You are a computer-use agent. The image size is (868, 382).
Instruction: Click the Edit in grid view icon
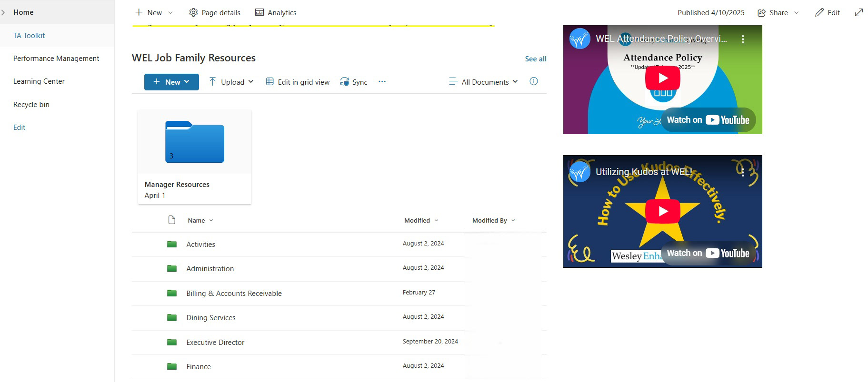click(269, 82)
